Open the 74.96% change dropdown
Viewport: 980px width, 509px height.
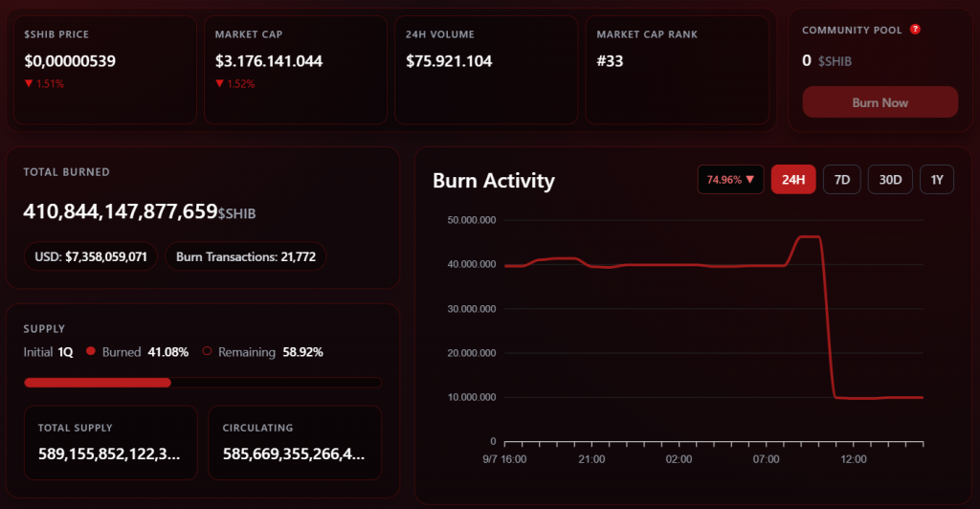click(x=730, y=180)
